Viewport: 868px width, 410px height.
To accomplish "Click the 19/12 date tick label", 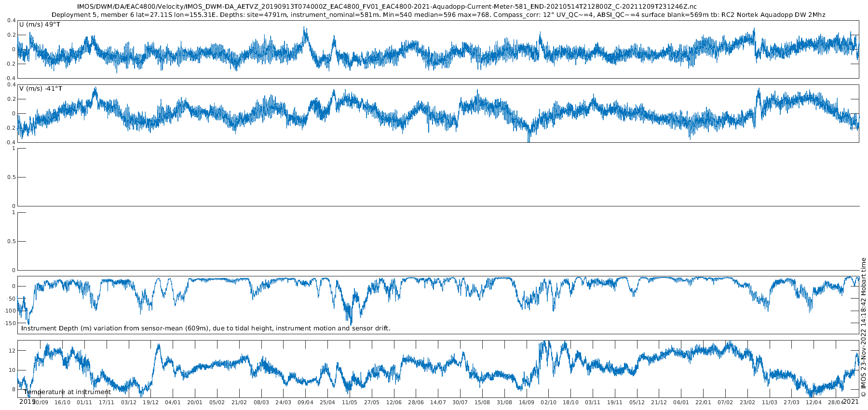I will click(151, 402).
